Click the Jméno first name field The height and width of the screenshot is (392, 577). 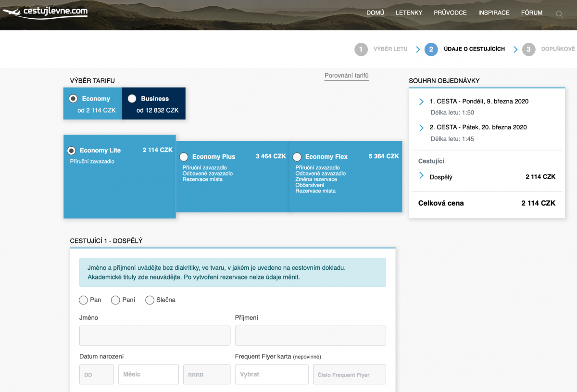[154, 336]
